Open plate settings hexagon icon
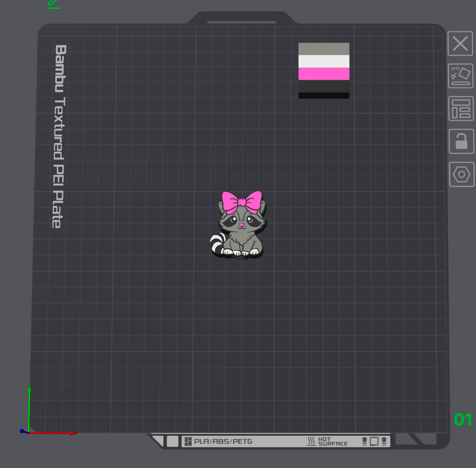The width and height of the screenshot is (476, 468). [462, 174]
